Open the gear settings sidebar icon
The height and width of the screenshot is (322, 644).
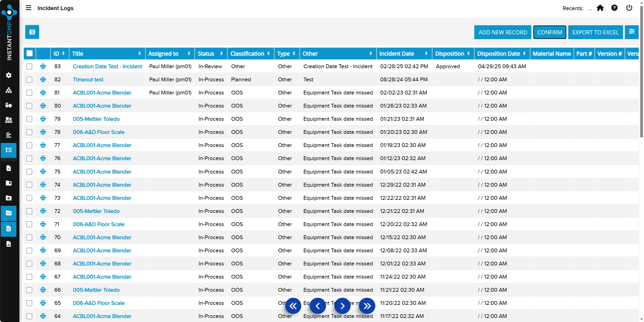click(9, 75)
